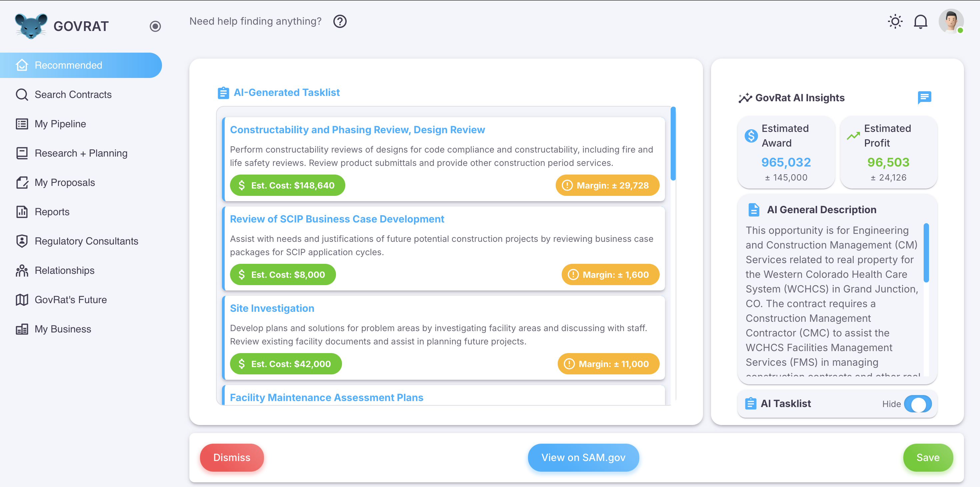Navigate to Research + Planning
Viewport: 980px width, 487px height.
coord(81,153)
